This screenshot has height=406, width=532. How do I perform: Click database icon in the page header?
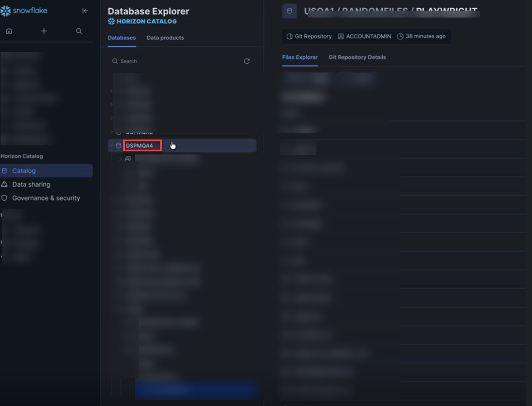(x=289, y=11)
